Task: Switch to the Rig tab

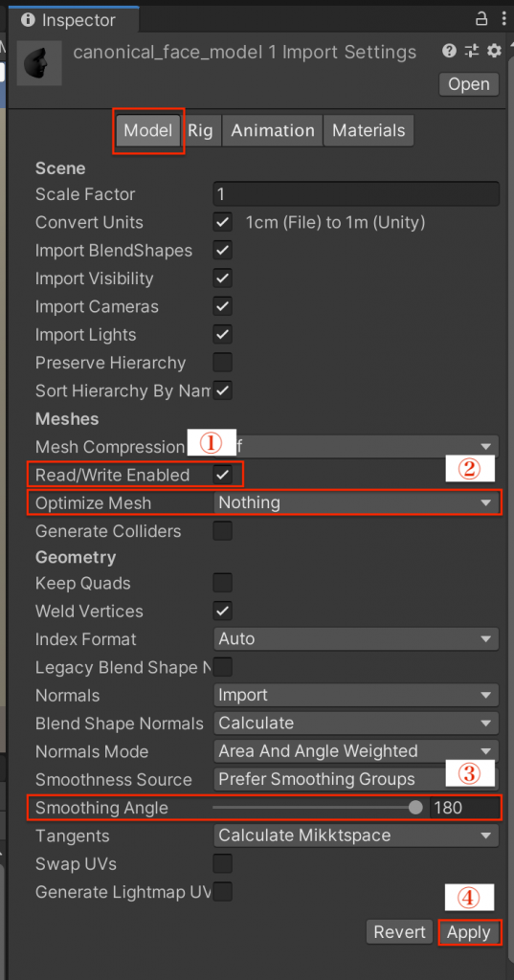Action: click(201, 130)
